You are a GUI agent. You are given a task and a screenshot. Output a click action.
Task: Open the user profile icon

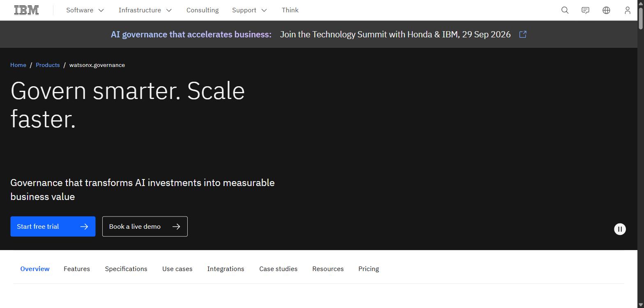627,10
